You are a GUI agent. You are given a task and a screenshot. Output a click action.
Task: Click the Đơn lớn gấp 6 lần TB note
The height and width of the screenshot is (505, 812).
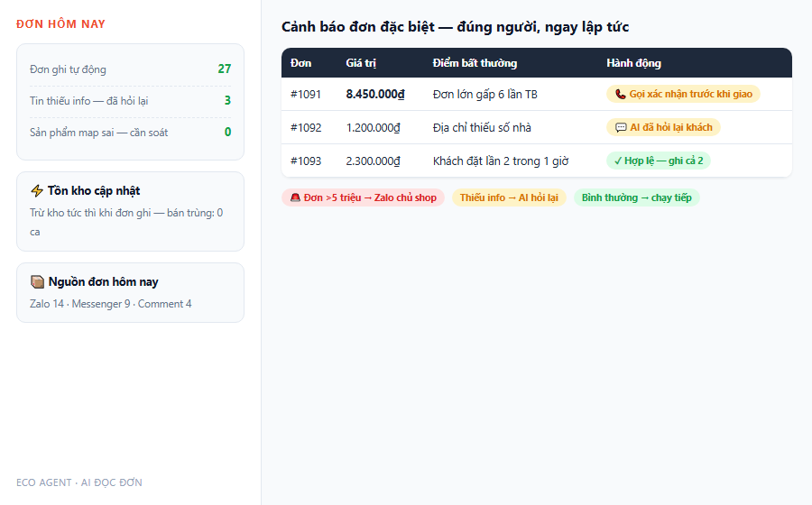click(485, 94)
